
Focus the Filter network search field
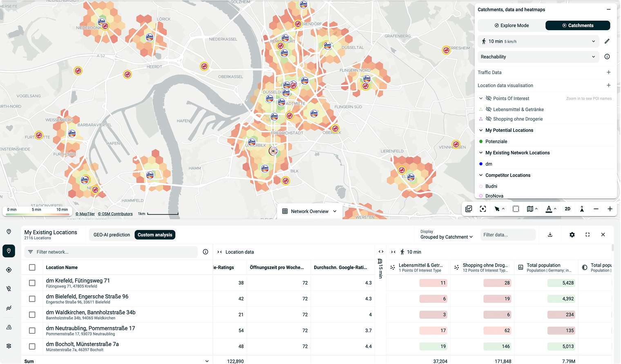pos(111,252)
